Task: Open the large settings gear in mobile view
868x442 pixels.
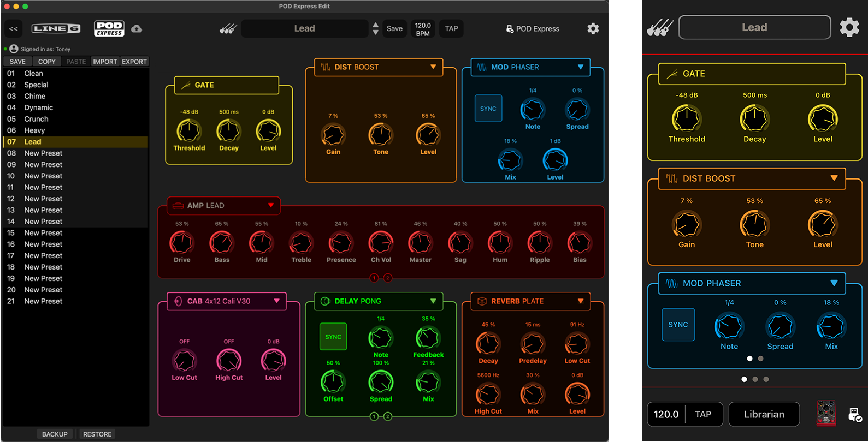Action: pos(849,27)
